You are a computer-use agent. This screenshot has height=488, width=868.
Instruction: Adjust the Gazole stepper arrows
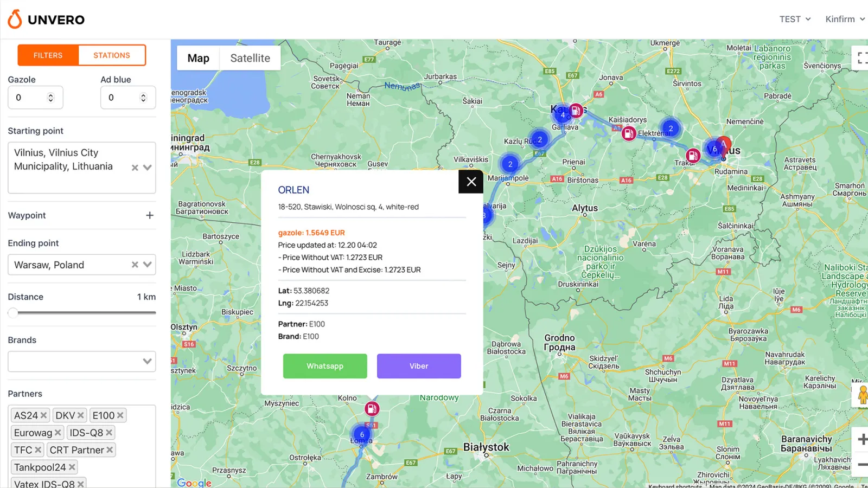pos(51,98)
